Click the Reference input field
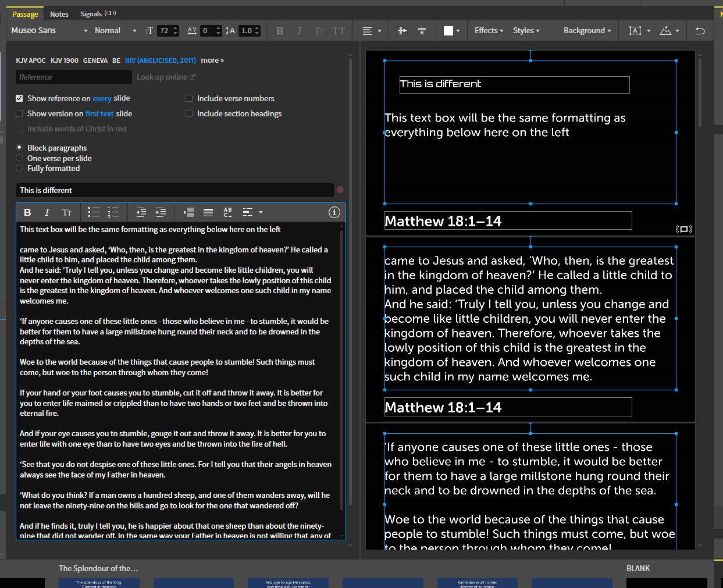The width and height of the screenshot is (723, 588). point(74,77)
